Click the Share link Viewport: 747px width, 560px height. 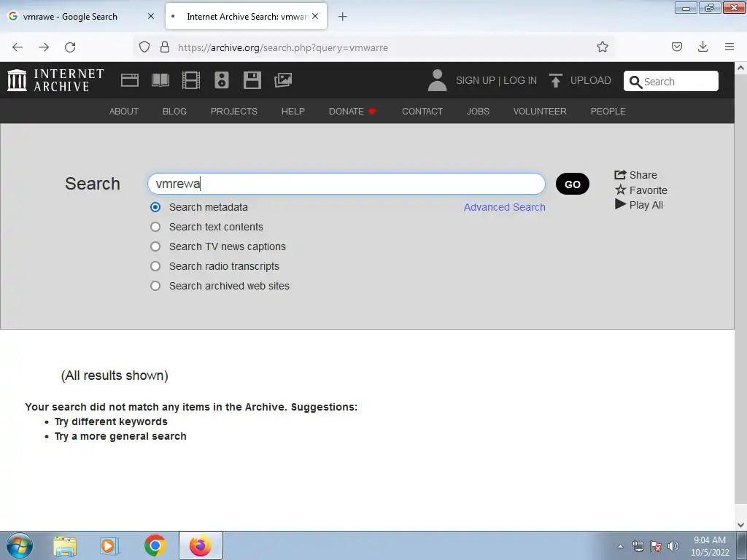(x=635, y=175)
